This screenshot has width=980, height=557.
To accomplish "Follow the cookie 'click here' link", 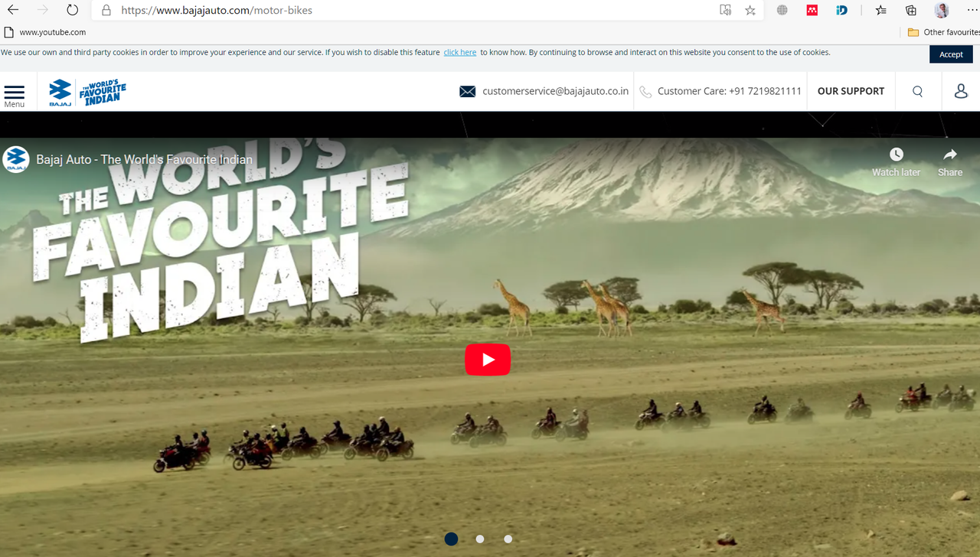I will (x=460, y=52).
